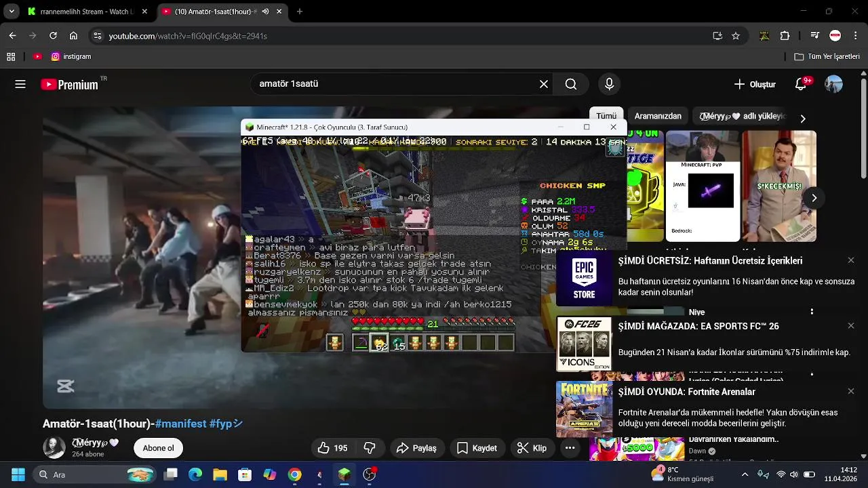
Task: Share the video using Paylaş
Action: [x=416, y=448]
